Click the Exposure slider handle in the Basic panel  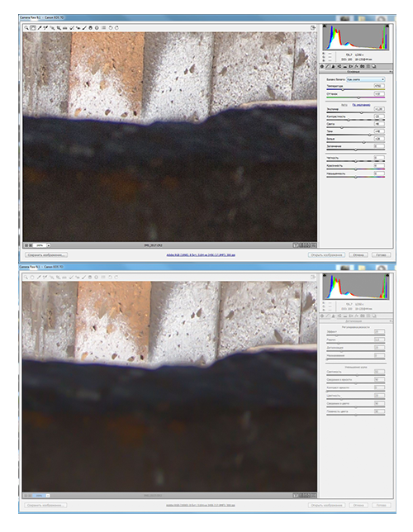coord(362,112)
